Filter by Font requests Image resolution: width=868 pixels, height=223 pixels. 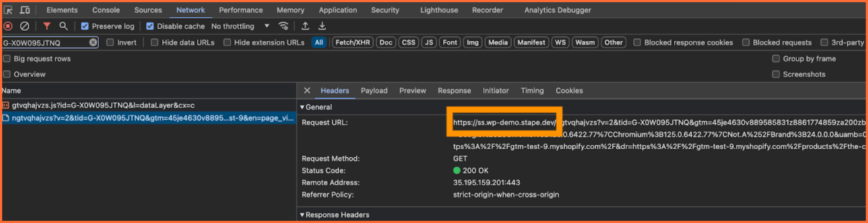pos(450,42)
